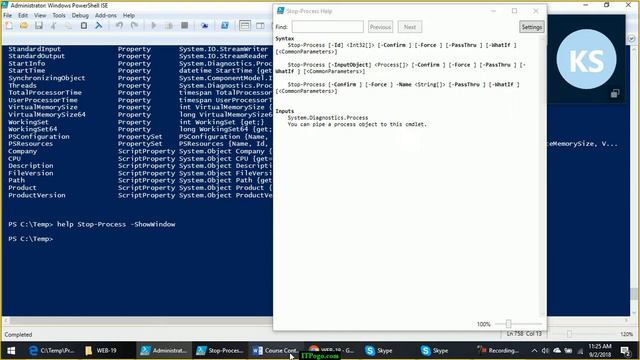640x360 pixels.
Task: Click the Run Selection icon
Action: pyautogui.click(x=169, y=26)
